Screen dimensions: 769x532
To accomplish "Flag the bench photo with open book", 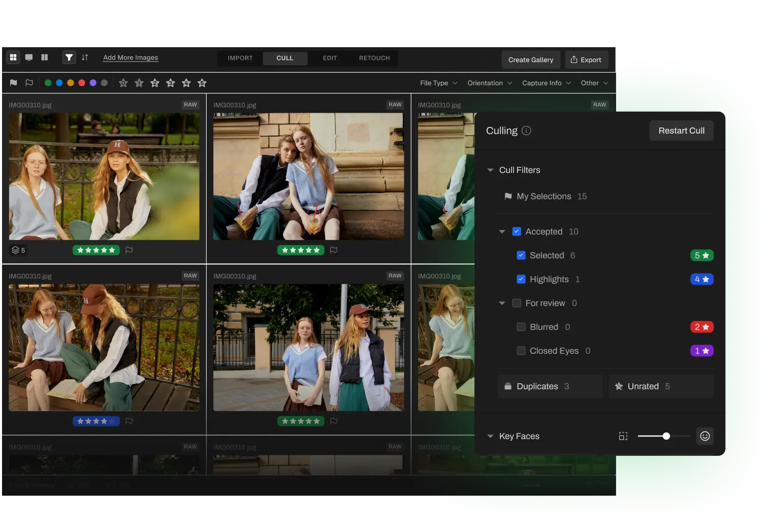I will [129, 421].
